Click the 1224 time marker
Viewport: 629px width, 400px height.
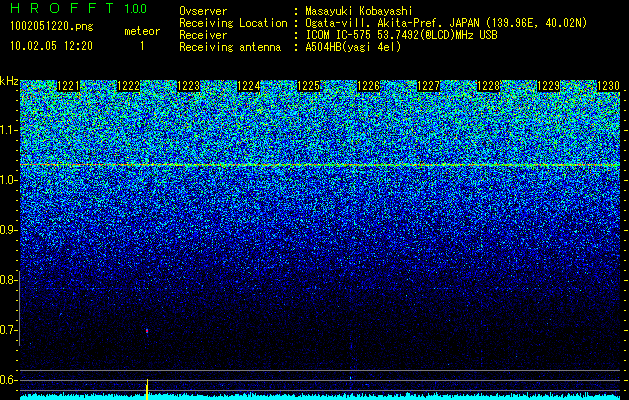(x=249, y=86)
